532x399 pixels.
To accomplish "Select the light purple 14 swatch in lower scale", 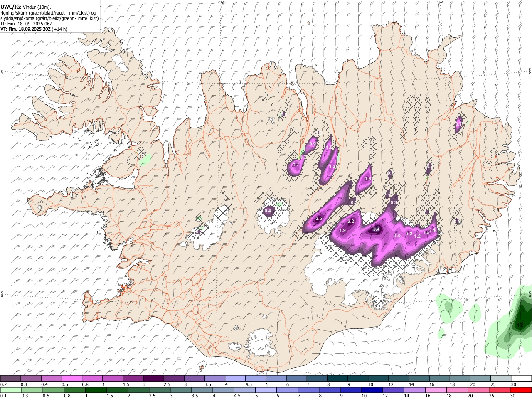I will click(415, 390).
